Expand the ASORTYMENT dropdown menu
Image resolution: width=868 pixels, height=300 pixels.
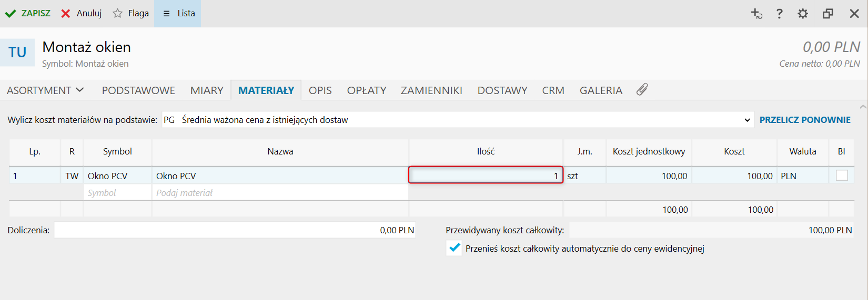[x=45, y=90]
